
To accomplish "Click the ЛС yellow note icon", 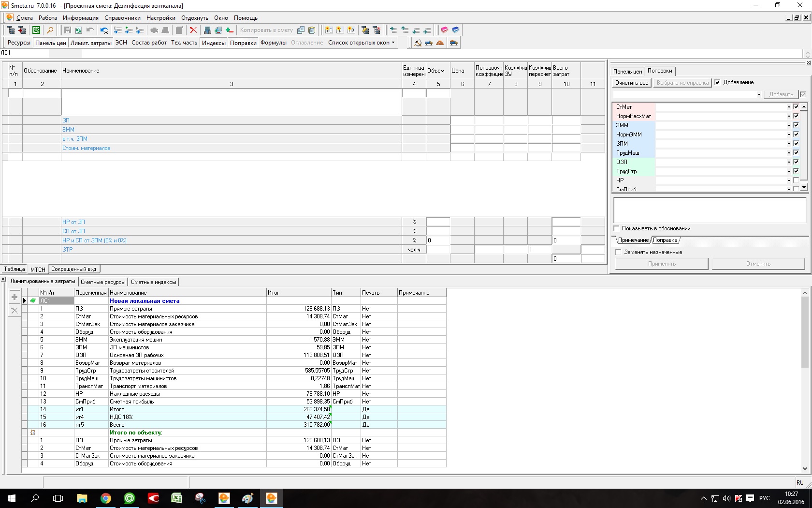I will [x=329, y=30].
